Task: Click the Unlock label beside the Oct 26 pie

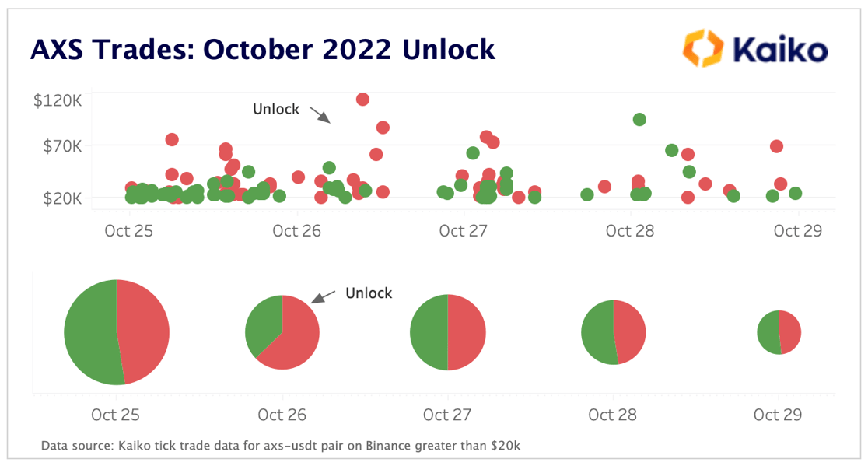Action: [369, 293]
